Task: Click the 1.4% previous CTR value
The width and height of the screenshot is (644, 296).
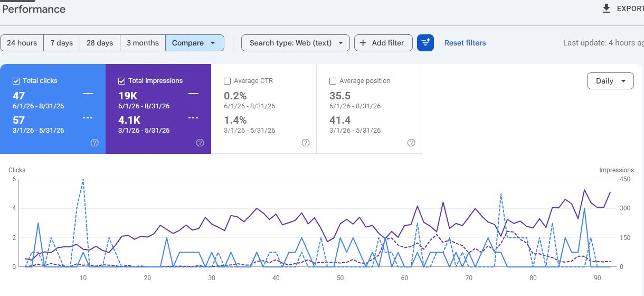Action: 235,120
